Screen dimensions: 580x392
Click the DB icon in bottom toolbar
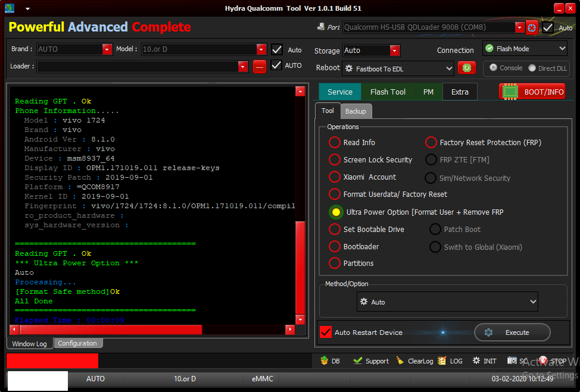pyautogui.click(x=325, y=360)
